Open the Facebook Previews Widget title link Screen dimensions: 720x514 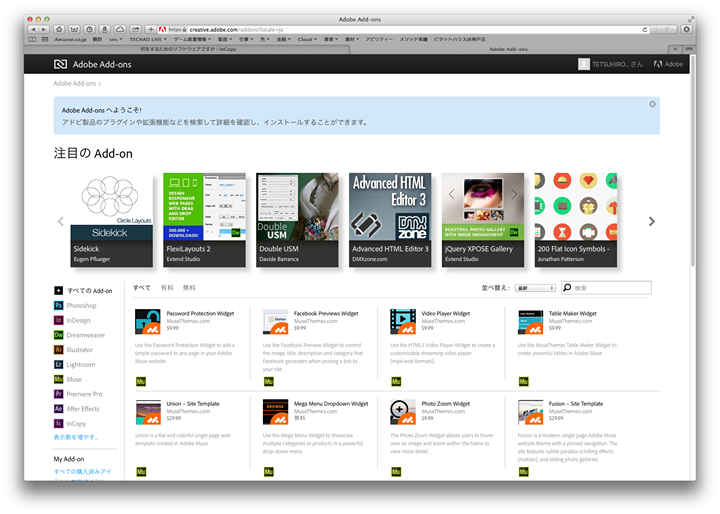point(326,313)
